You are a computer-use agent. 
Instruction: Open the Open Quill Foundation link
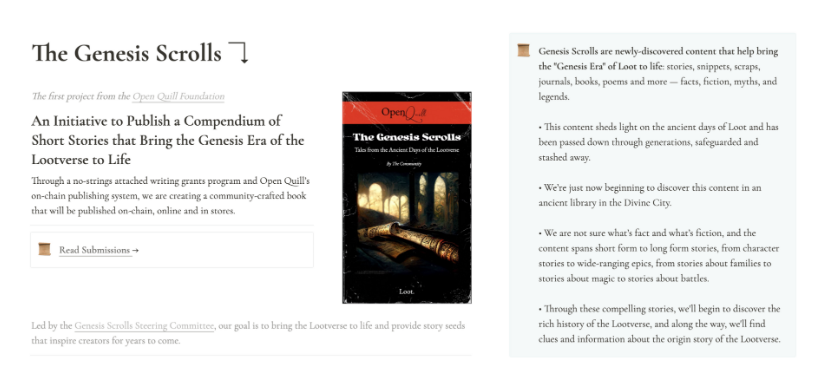[x=178, y=96]
